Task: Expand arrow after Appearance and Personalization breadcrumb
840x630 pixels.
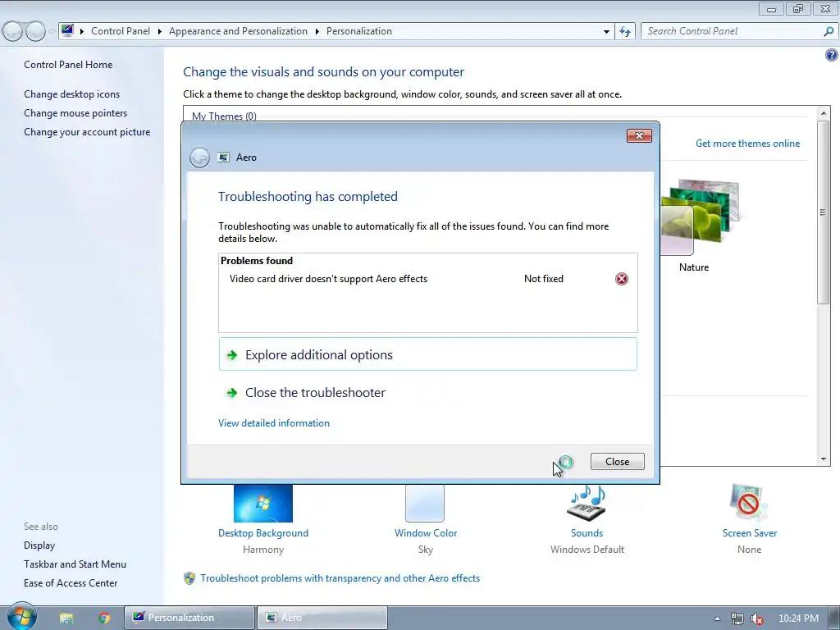Action: (x=317, y=31)
